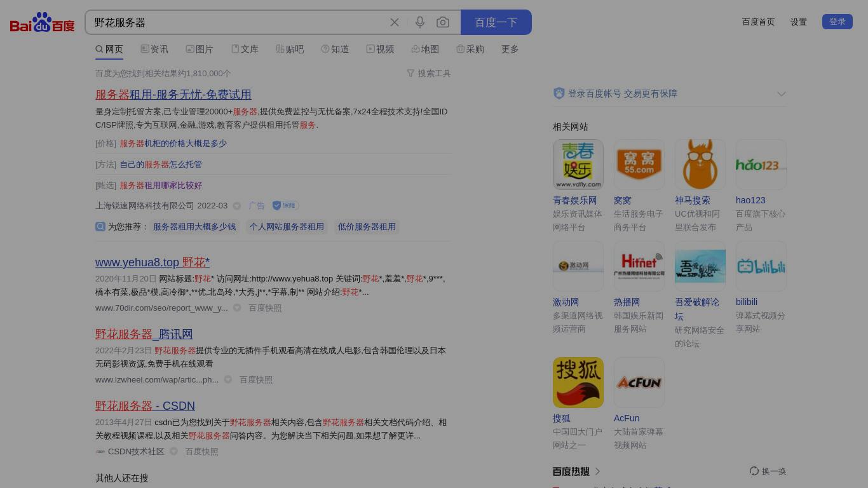Open www.yehua8.top 野花 result

pos(153,262)
